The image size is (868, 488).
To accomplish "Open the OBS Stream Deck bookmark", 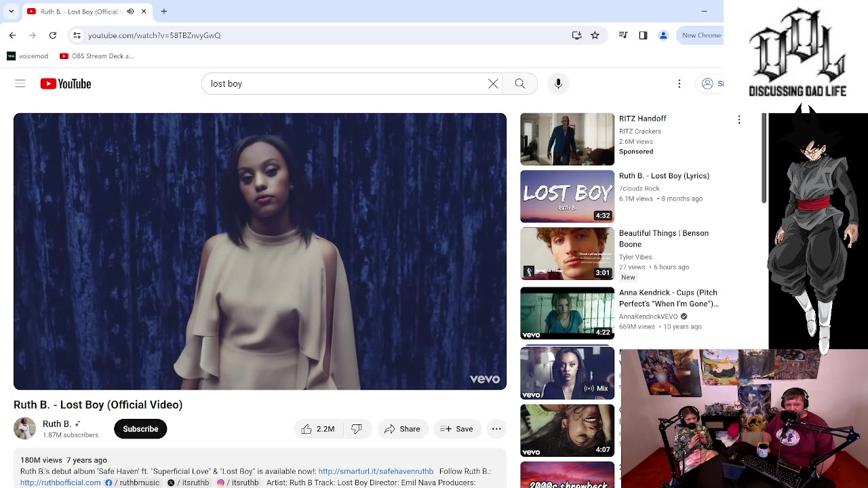I will (96, 56).
